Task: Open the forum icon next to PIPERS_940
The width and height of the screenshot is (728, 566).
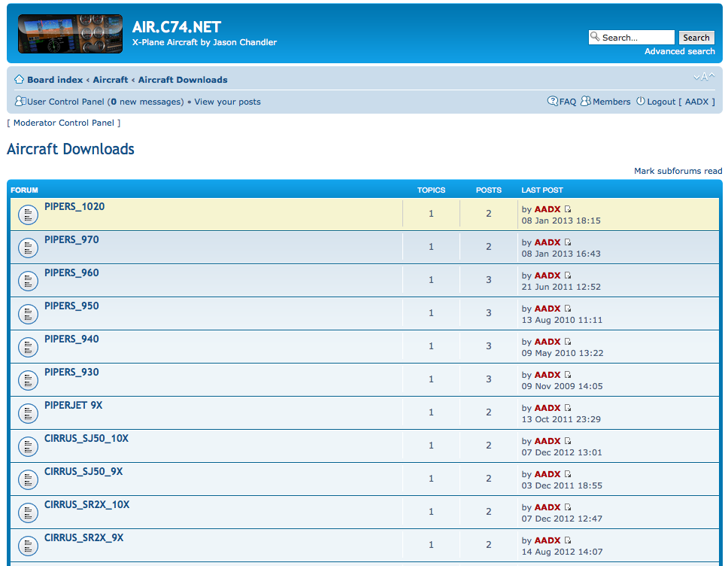Action: tap(28, 347)
